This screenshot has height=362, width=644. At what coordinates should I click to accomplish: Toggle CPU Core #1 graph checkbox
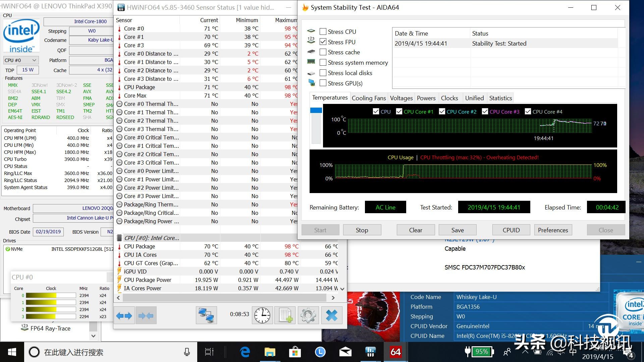[x=399, y=111]
